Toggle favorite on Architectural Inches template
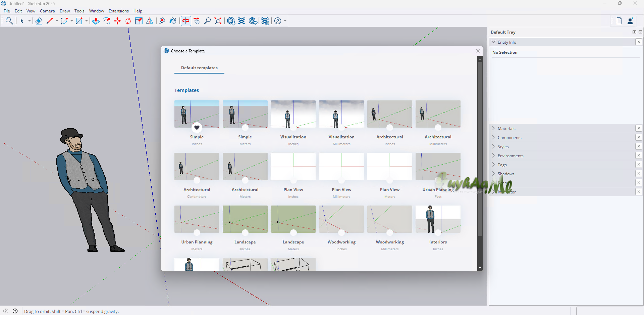Viewport: 644px width, 315px height. [x=390, y=128]
